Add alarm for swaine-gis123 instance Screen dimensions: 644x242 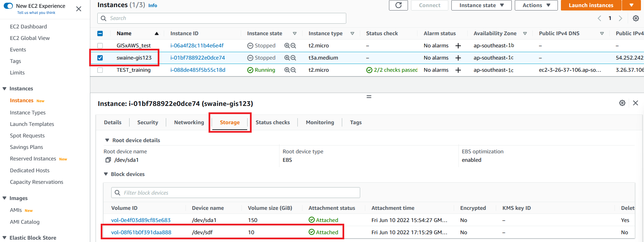click(x=458, y=58)
